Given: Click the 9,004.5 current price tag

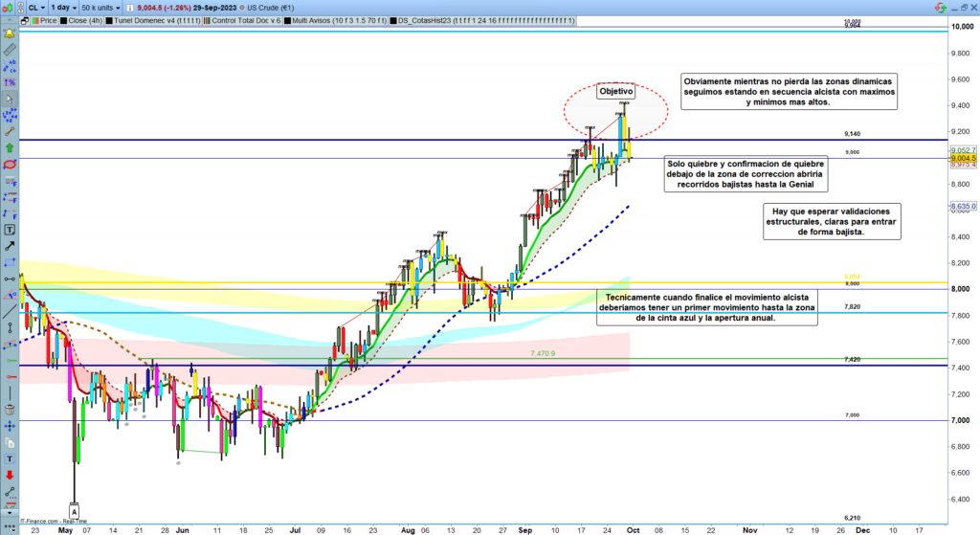Looking at the screenshot, I should (x=962, y=158).
